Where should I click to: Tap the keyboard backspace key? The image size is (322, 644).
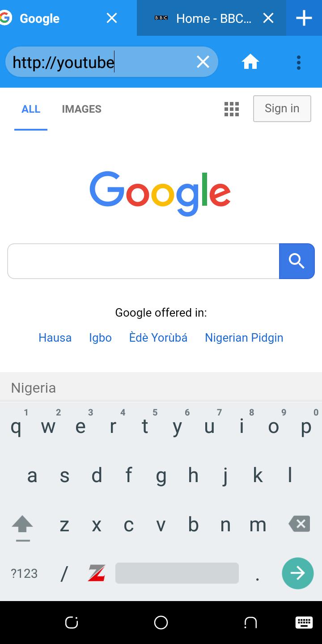pos(300,524)
